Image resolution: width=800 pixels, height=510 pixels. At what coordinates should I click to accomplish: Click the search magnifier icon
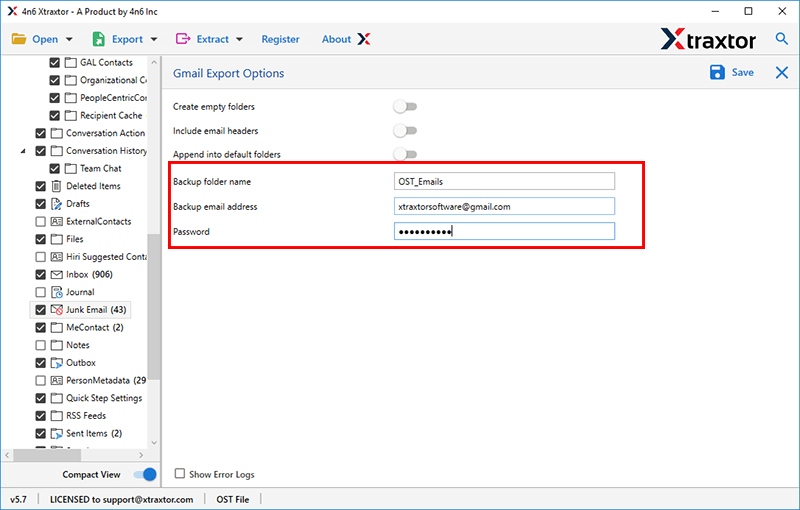tap(781, 38)
